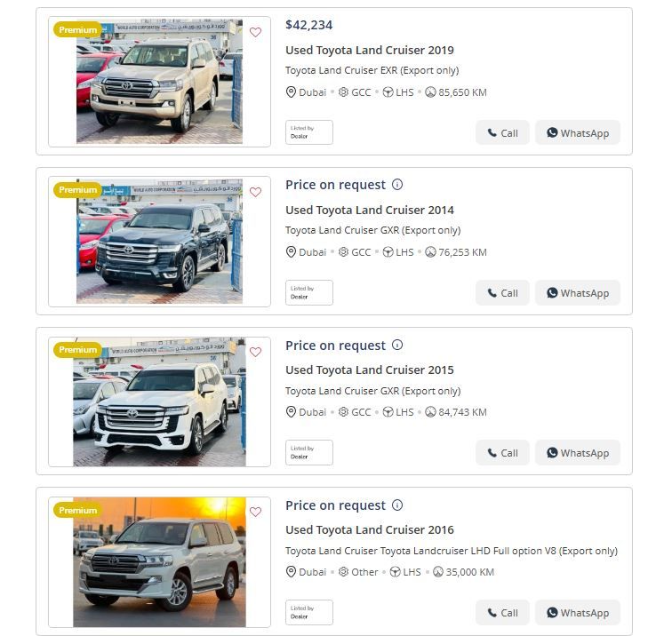The width and height of the screenshot is (672, 636).
Task: Click Listed by Dealer badge on 2015 listing
Action: point(309,452)
